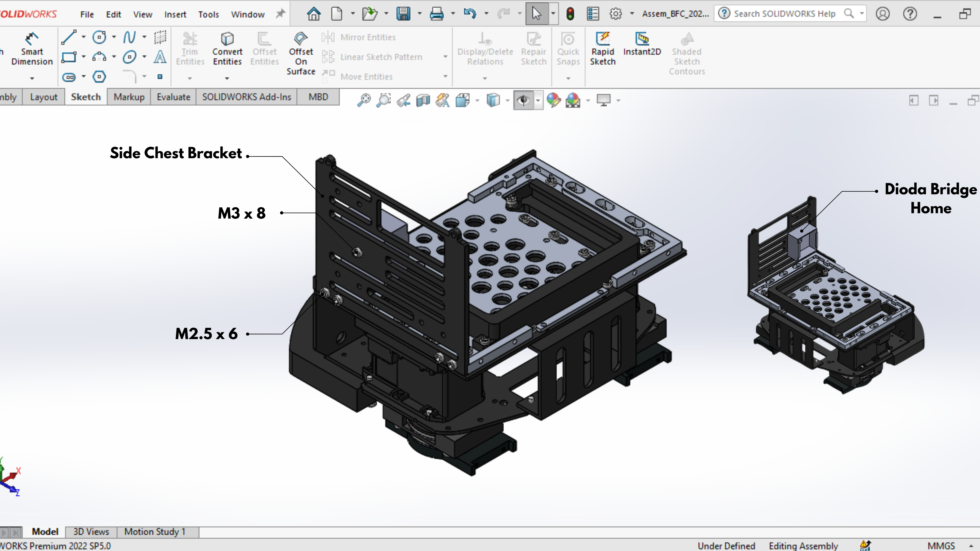Open View Settings monitor icon
The height and width of the screenshot is (551, 980).
click(x=604, y=100)
